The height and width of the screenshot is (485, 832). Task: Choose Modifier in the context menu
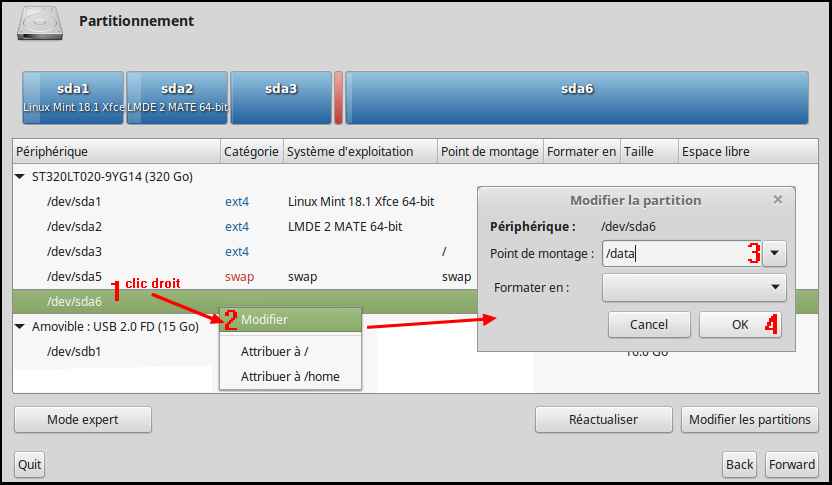click(290, 320)
